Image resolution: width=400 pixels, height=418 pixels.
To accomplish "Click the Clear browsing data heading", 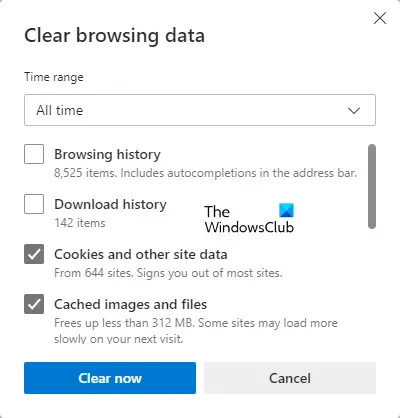I will [114, 35].
